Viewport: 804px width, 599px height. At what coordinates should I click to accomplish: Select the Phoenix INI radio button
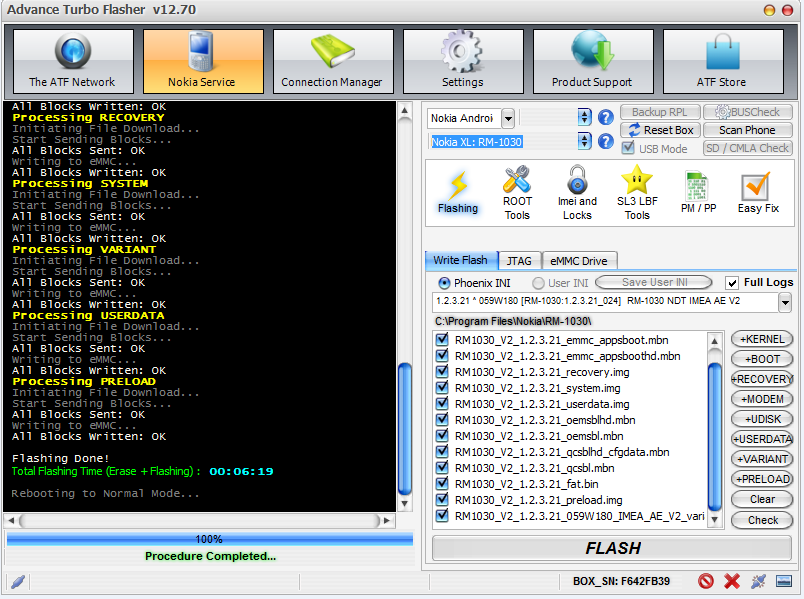pyautogui.click(x=444, y=283)
